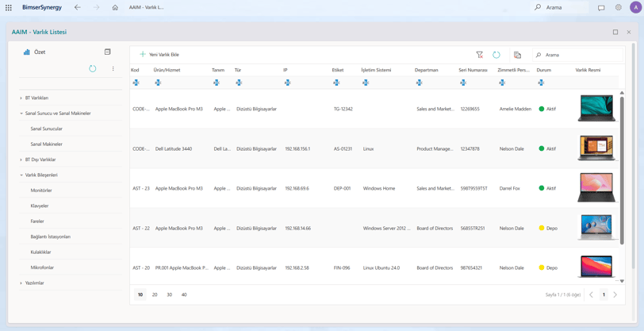Open the app launcher grid icon
The height and width of the screenshot is (331, 644).
point(8,7)
